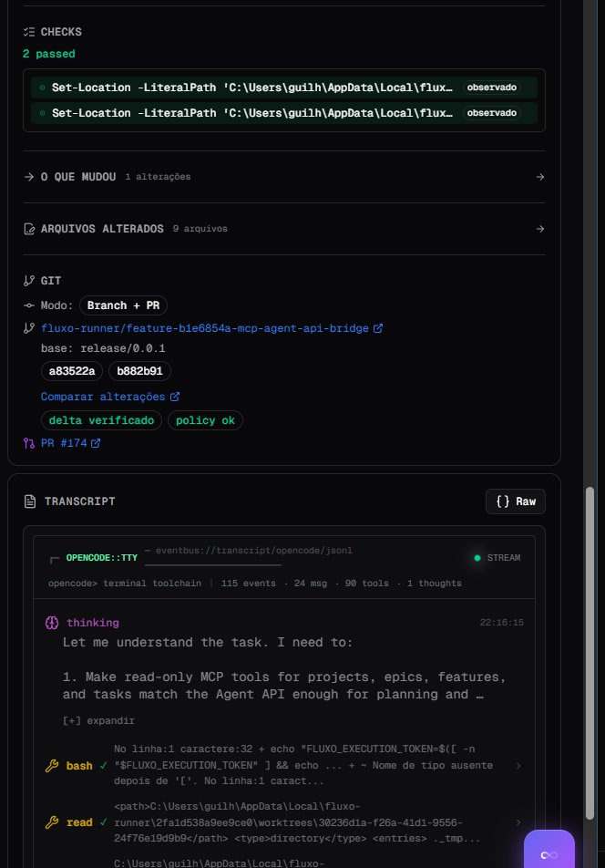Click external link icon after Comparar alterações

(175, 397)
